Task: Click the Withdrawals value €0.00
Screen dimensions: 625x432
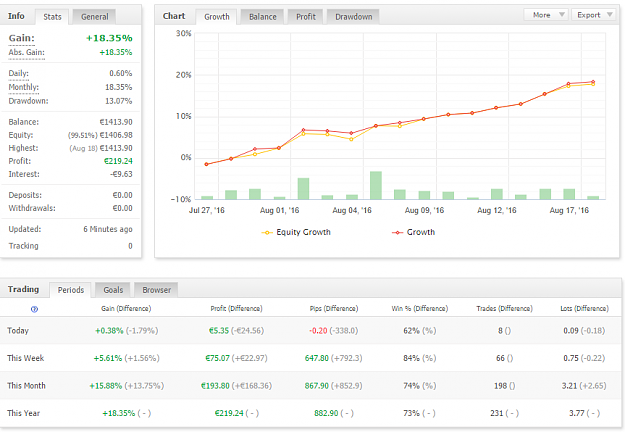Action: tap(122, 208)
